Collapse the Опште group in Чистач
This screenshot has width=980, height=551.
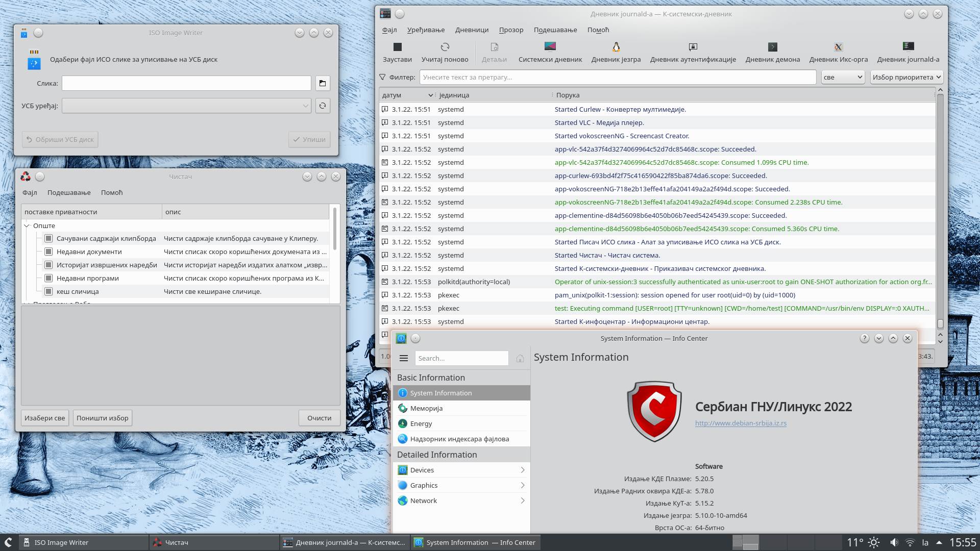pos(27,225)
